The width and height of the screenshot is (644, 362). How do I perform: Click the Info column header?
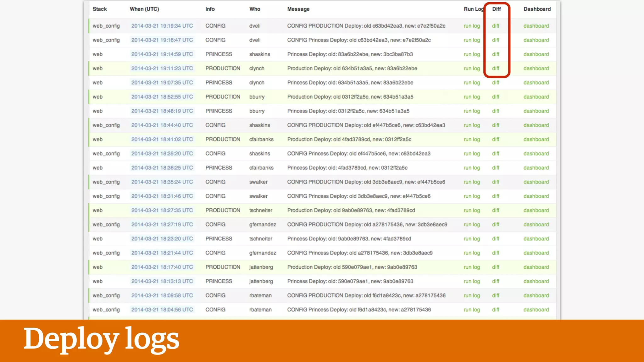point(210,9)
